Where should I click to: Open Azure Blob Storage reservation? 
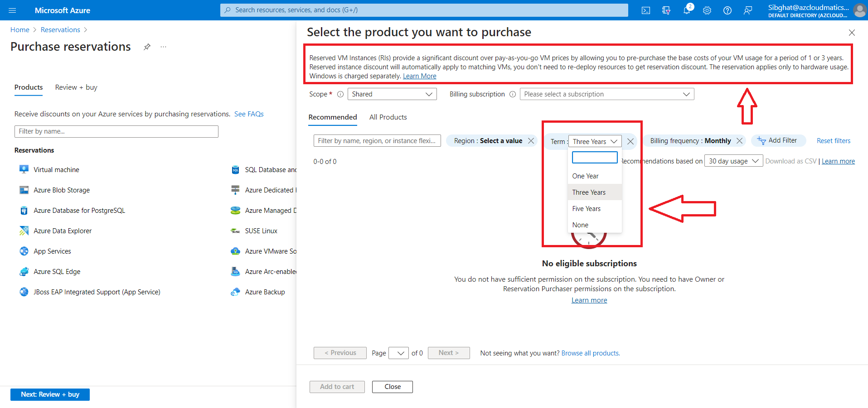24,190
